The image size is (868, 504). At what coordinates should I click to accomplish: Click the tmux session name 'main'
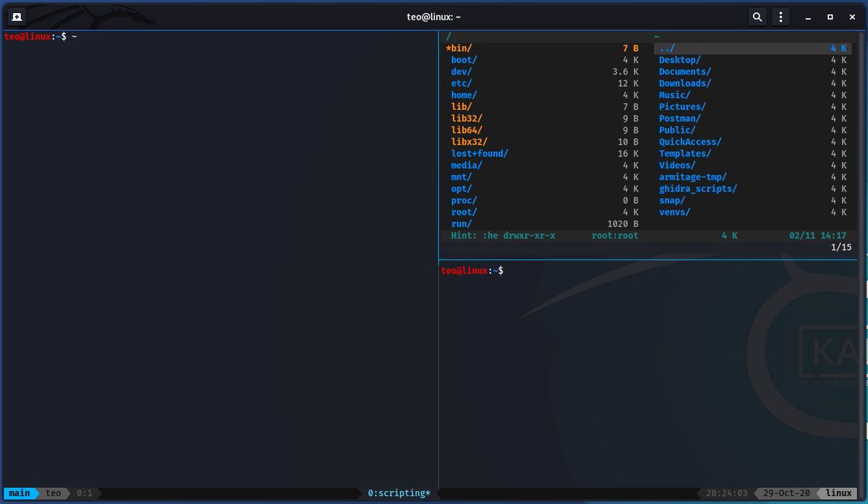coord(20,493)
